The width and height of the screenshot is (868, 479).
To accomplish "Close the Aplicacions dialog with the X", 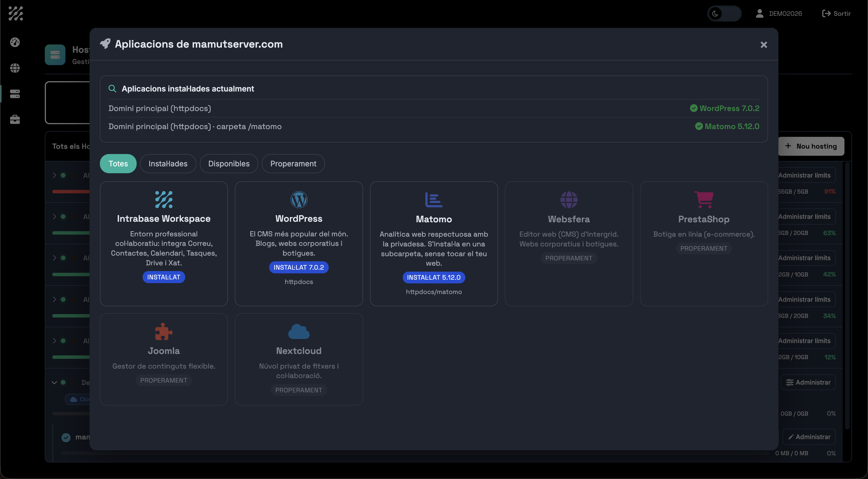I will 764,45.
